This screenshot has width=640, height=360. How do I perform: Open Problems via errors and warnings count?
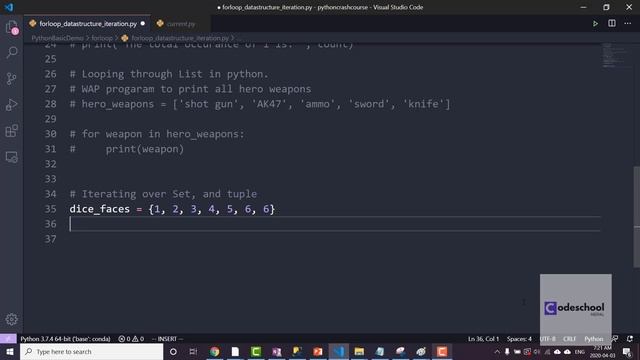click(131, 339)
